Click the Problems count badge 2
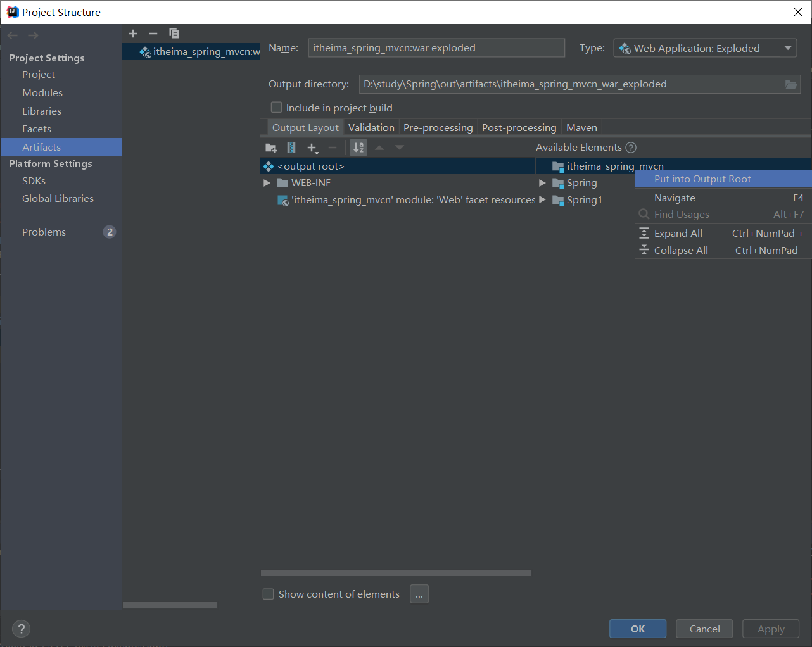The height and width of the screenshot is (647, 812). coord(110,232)
